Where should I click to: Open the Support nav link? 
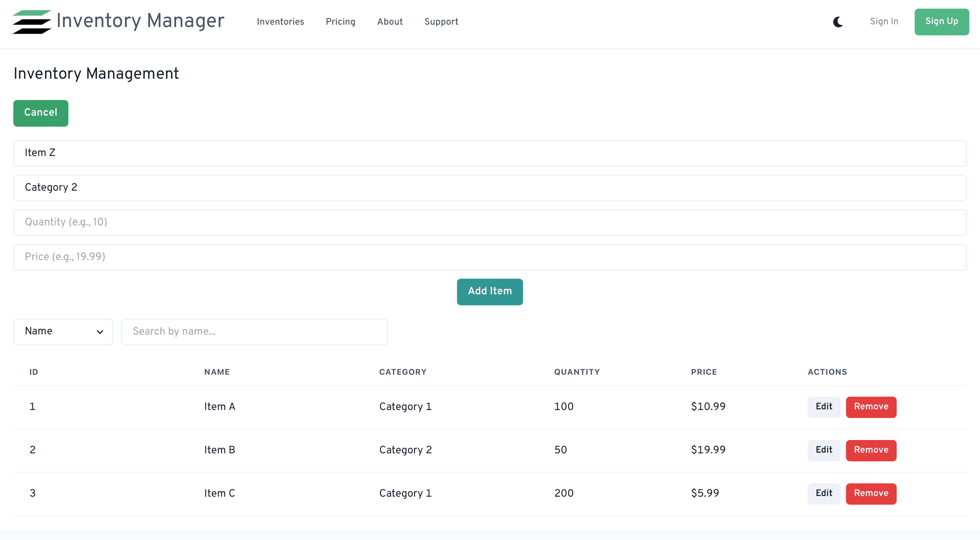point(441,22)
